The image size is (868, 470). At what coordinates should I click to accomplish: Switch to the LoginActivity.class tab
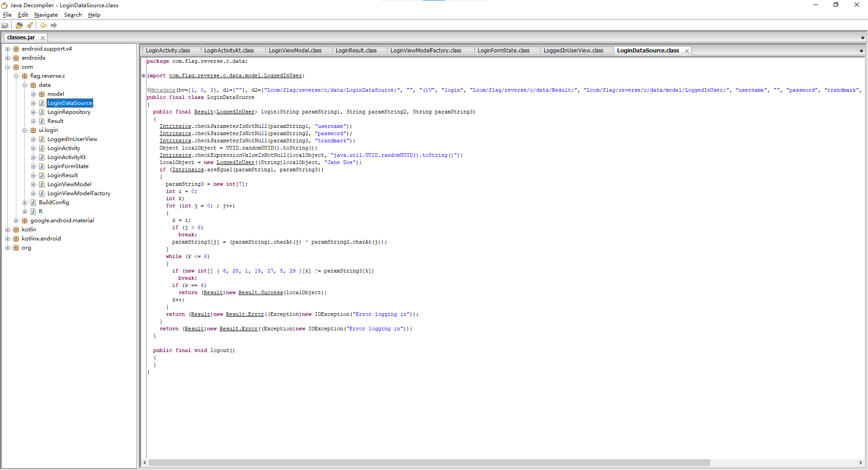(168, 51)
